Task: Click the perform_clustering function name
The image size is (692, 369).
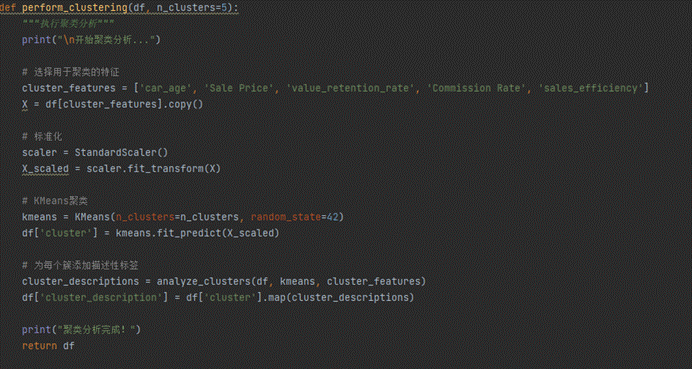Action: 77,8
